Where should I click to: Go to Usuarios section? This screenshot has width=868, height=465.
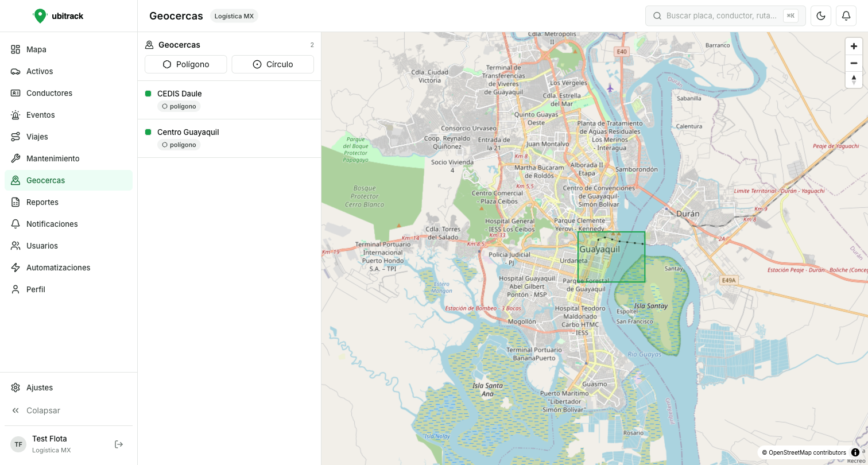68,246
